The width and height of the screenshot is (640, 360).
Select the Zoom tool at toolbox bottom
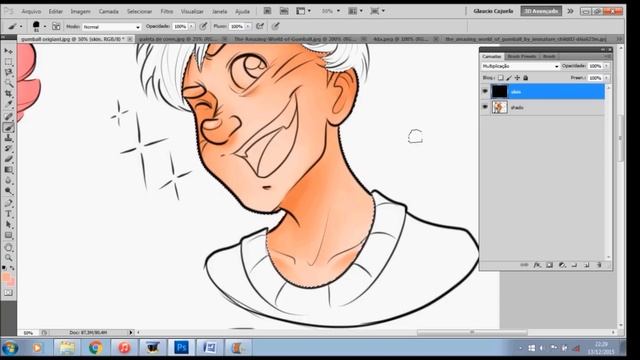click(x=8, y=258)
